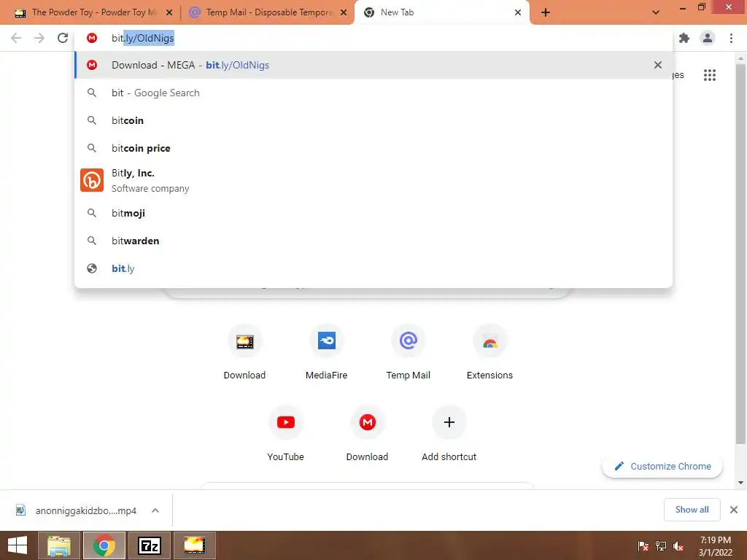Image resolution: width=747 pixels, height=560 pixels.
Task: Click the Customize Chrome button
Action: pyautogui.click(x=662, y=466)
